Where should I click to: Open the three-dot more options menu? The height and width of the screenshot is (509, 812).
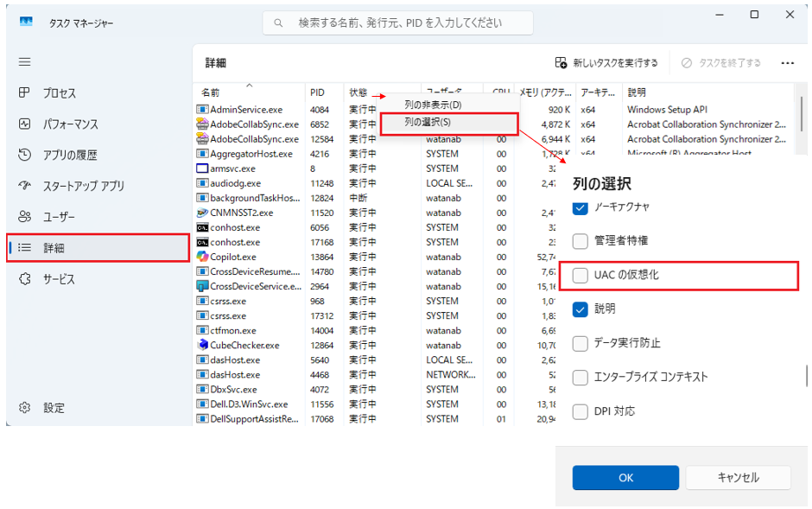787,63
